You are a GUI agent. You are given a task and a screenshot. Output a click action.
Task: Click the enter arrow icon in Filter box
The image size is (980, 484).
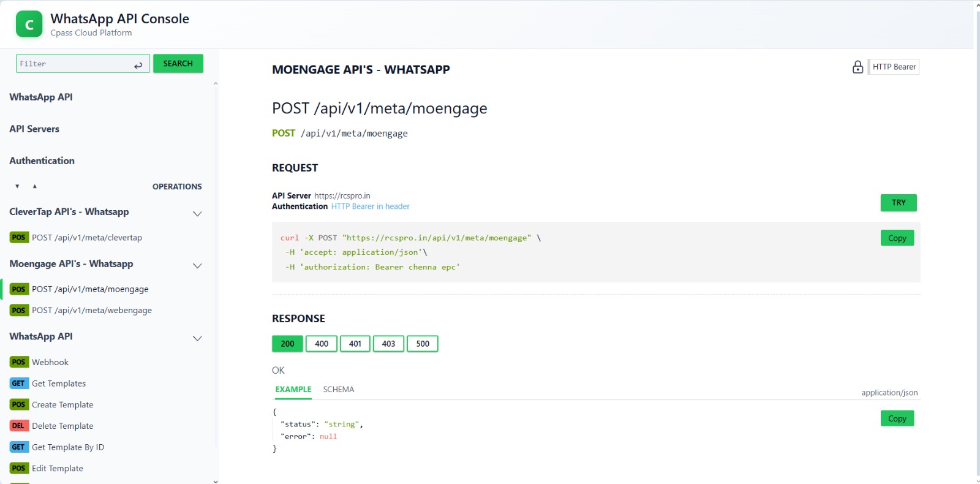(x=138, y=65)
